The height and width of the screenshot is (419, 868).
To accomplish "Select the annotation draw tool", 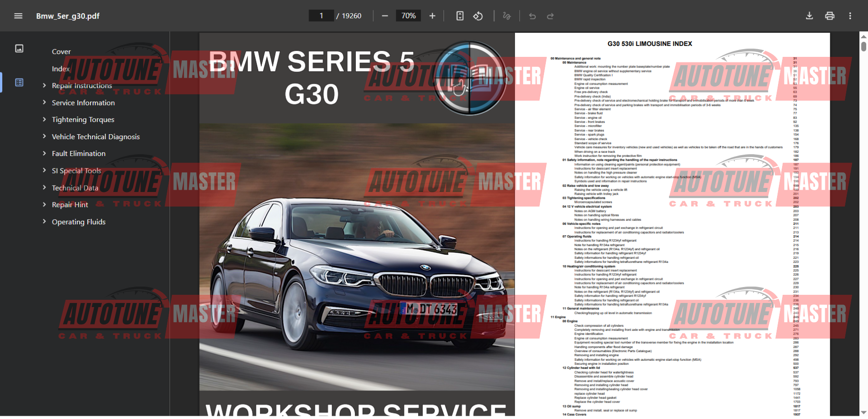I will click(507, 16).
